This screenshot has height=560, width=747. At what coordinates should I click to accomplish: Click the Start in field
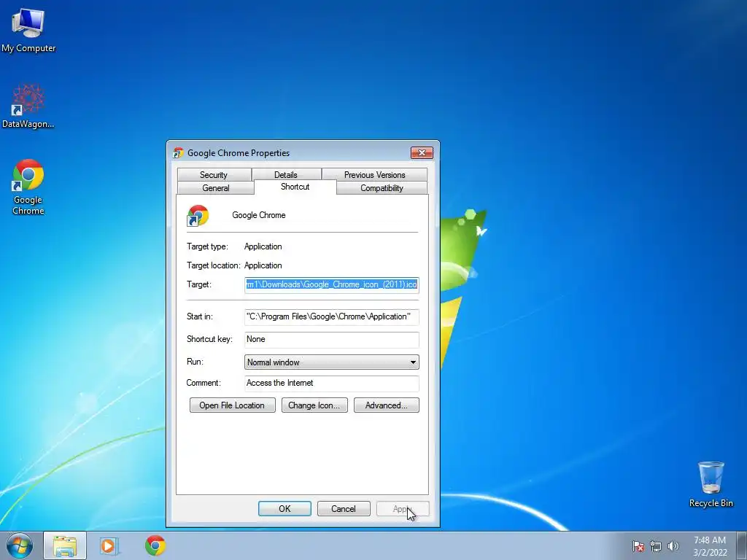(332, 316)
